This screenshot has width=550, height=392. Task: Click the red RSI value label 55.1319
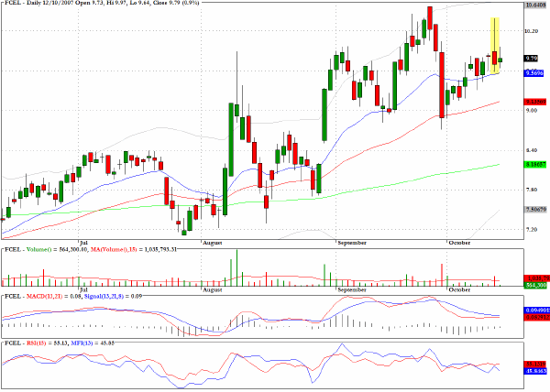pyautogui.click(x=535, y=364)
